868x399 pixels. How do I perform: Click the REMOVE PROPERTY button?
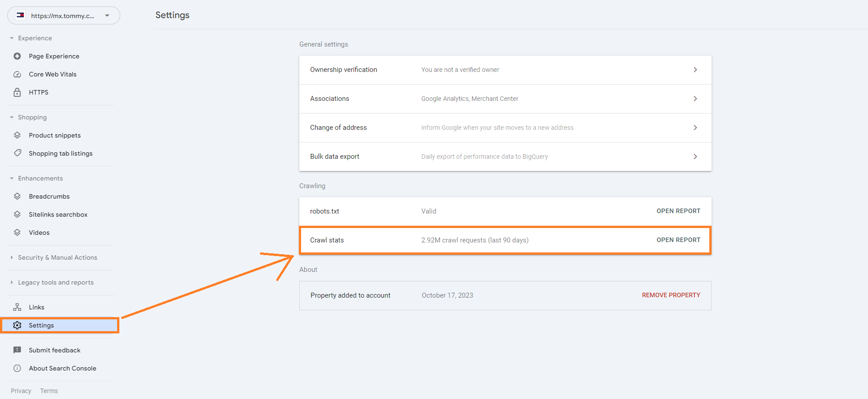click(671, 295)
